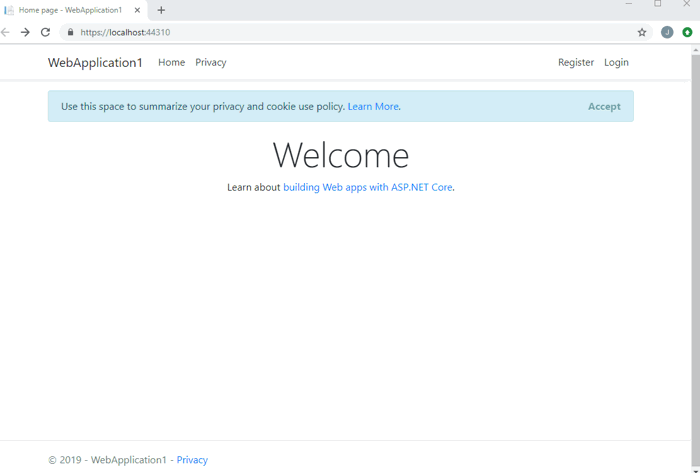The height and width of the screenshot is (473, 700).
Task: Open the Login page
Action: pos(616,62)
